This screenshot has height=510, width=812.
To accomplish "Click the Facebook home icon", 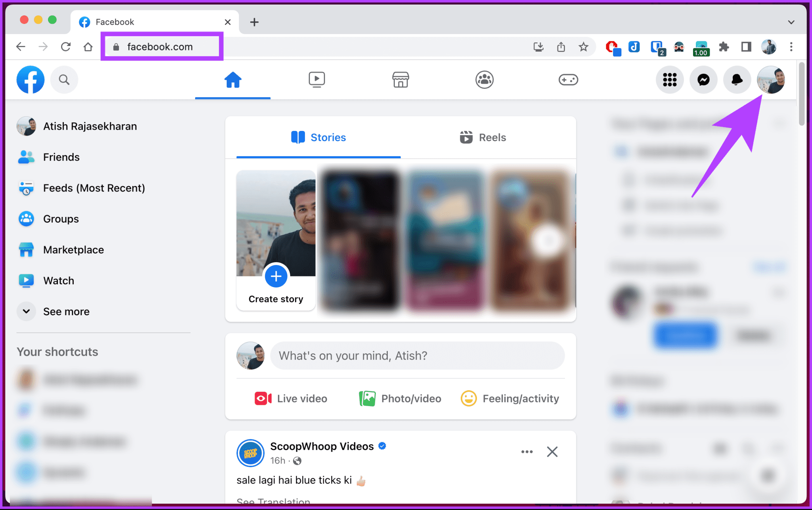I will [x=232, y=80].
